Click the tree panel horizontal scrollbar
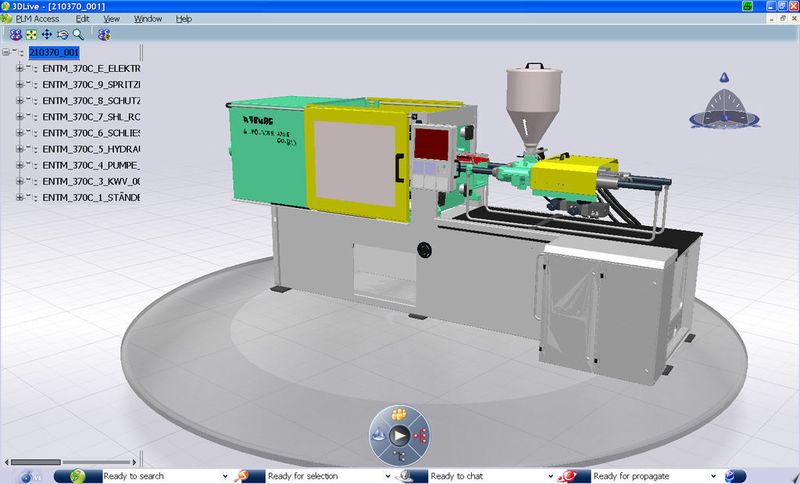 tap(70, 462)
